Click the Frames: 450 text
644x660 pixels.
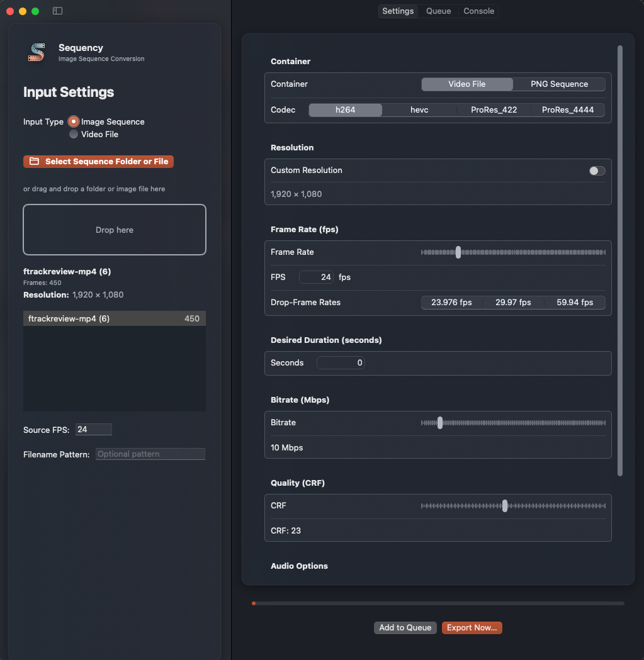(42, 283)
